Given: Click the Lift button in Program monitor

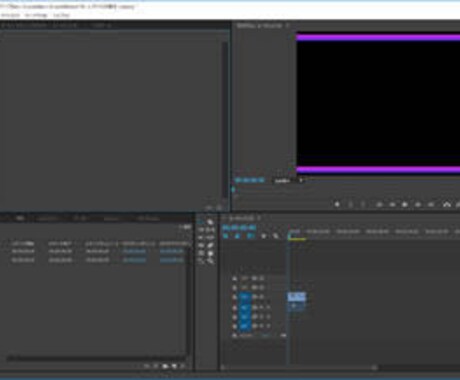Looking at the screenshot, I should coord(447,204).
